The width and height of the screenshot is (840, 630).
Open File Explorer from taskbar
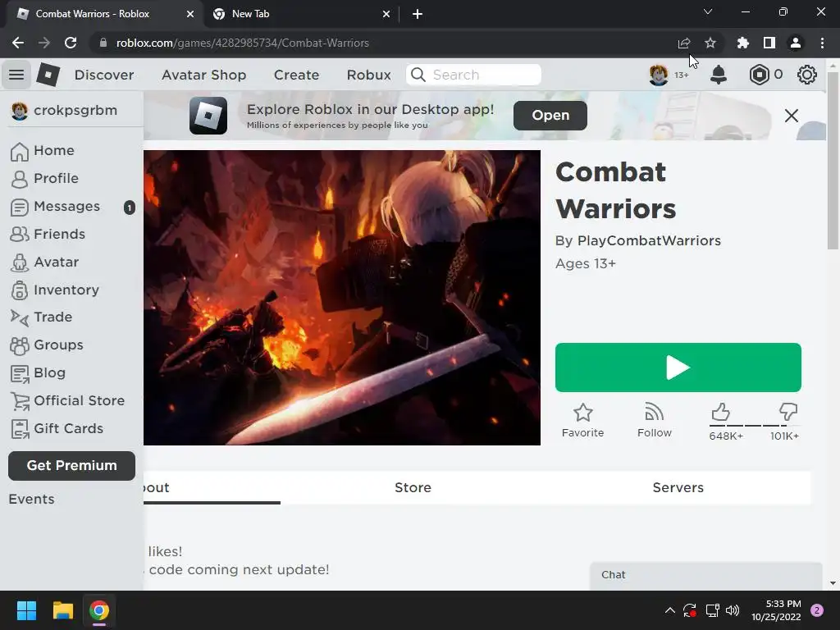pos(62,610)
